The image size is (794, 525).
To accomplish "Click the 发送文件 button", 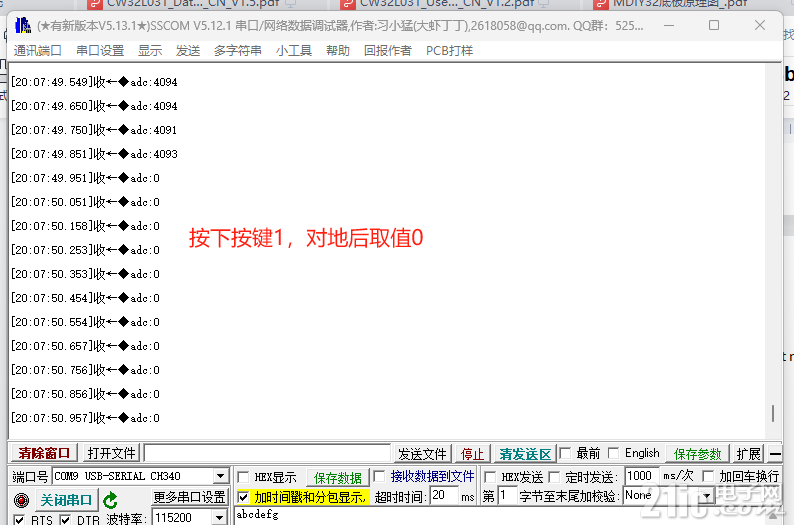I will click(422, 454).
